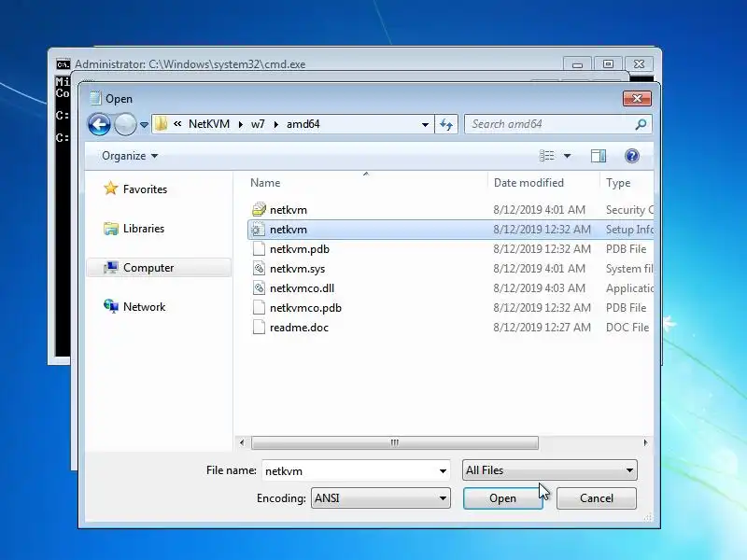The width and height of the screenshot is (747, 560).
Task: Click the magnifier search icon
Action: 641,124
